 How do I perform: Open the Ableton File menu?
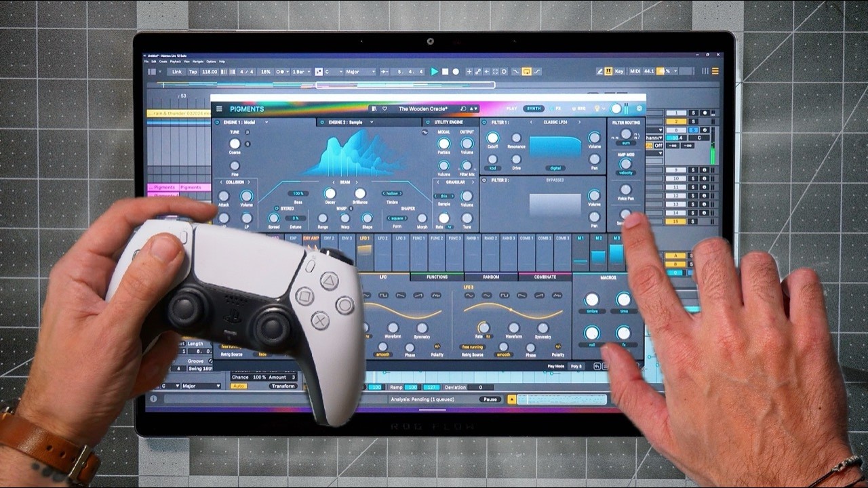pyautogui.click(x=146, y=61)
